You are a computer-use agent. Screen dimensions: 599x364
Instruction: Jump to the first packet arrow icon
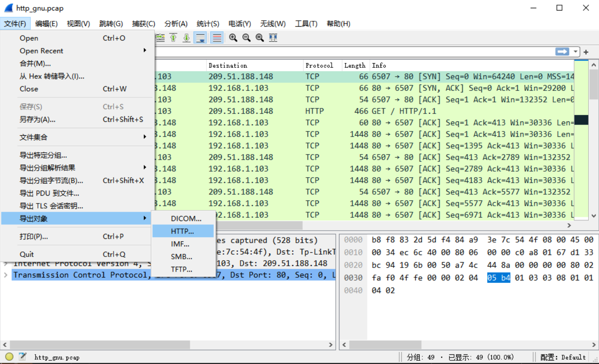coord(174,38)
